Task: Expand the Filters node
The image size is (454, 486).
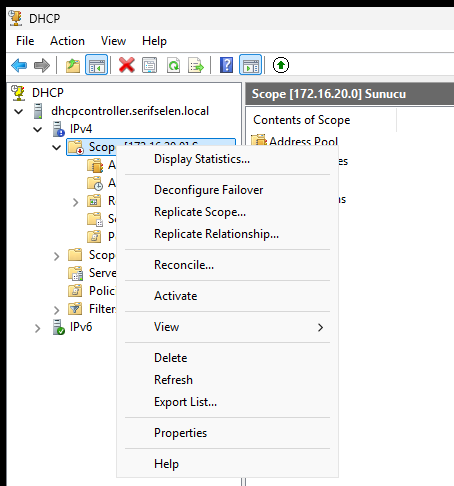Action: 57,310
